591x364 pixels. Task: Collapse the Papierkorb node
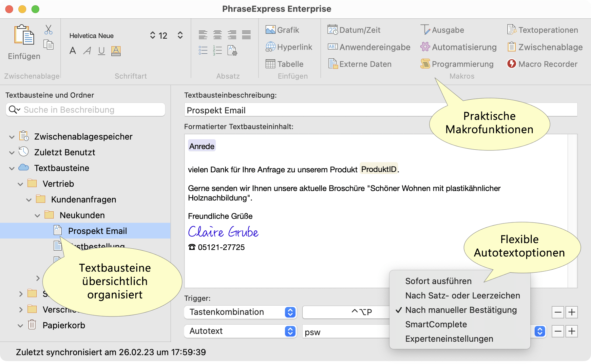(20, 326)
